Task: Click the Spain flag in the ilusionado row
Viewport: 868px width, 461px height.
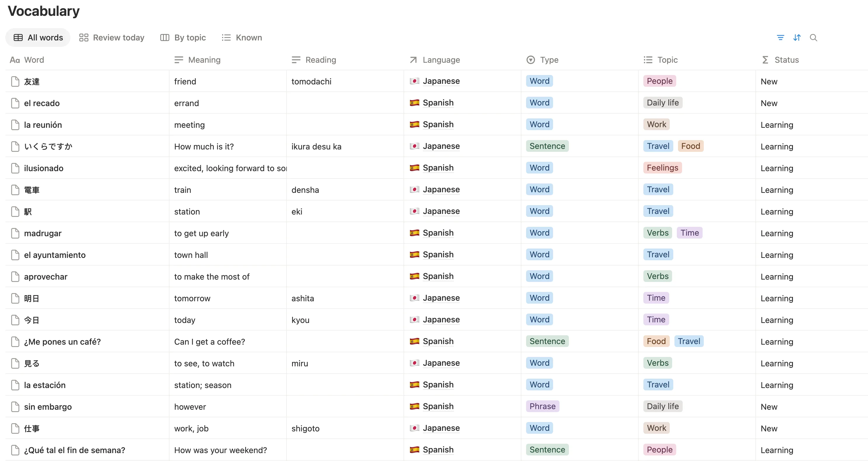Action: coord(414,168)
